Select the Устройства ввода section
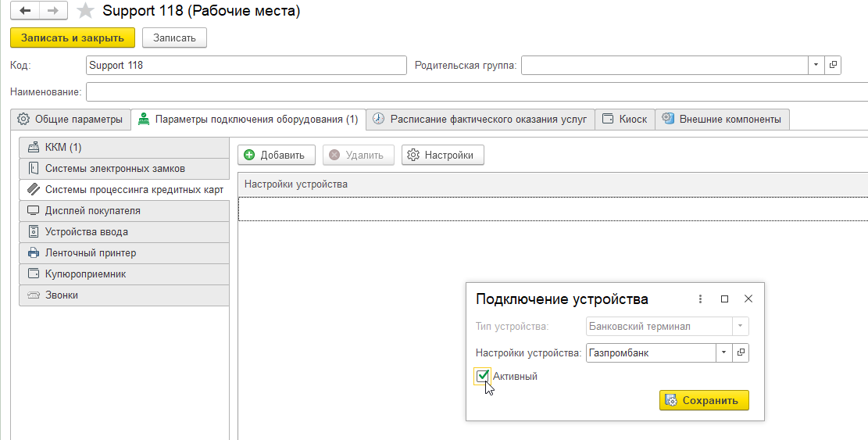This screenshot has width=868, height=440. click(x=124, y=232)
